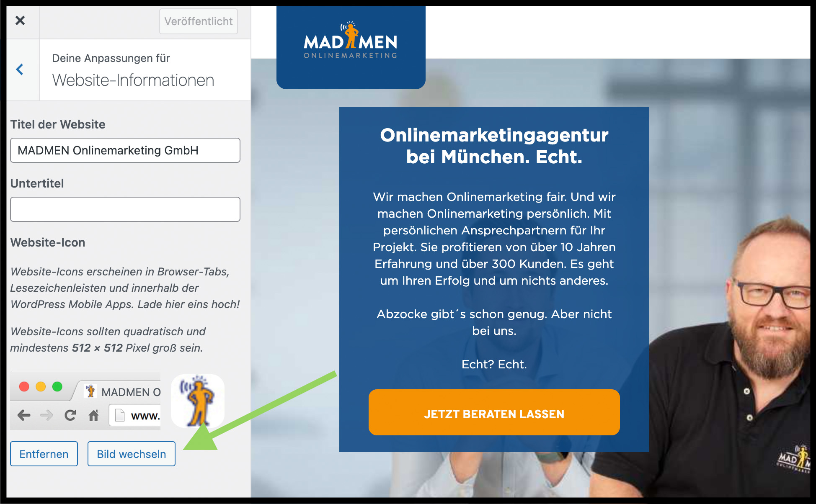Viewport: 816px width, 504px height.
Task: Click the MADMEN O tab label in preview
Action: click(x=131, y=392)
